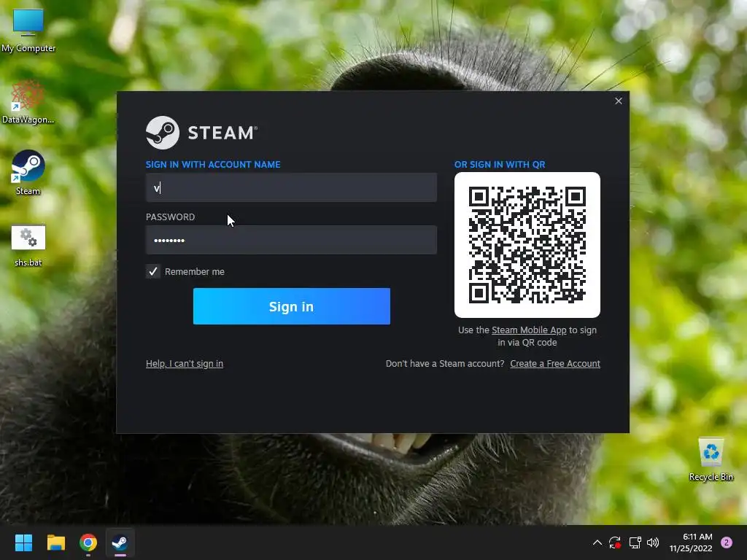
Task: Click the SIGN IN WITH ACCOUNT NAME label
Action: (x=213, y=164)
